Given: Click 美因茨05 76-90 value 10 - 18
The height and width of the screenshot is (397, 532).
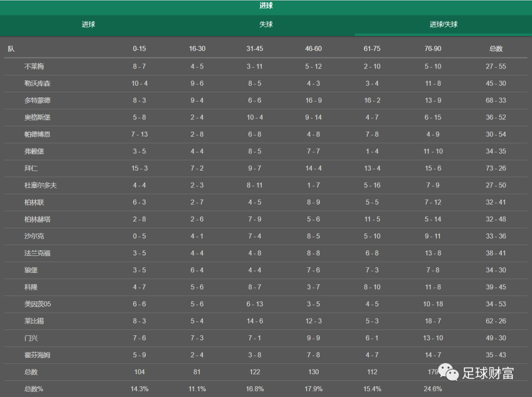Looking at the screenshot, I should tap(433, 304).
